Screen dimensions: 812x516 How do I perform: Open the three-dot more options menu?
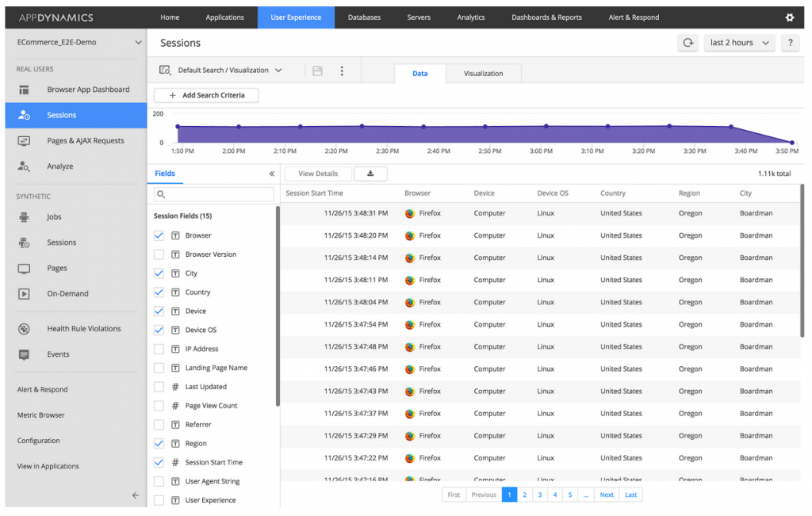[342, 71]
